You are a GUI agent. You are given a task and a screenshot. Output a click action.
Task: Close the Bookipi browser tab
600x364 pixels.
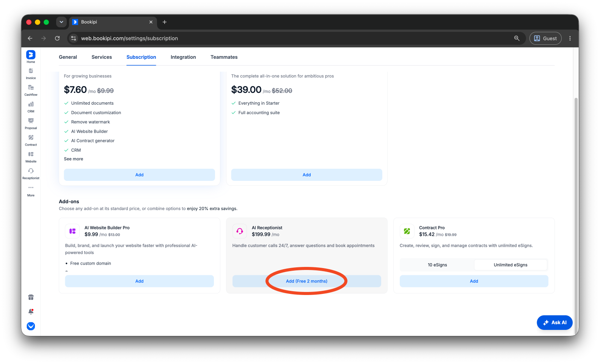click(x=151, y=22)
